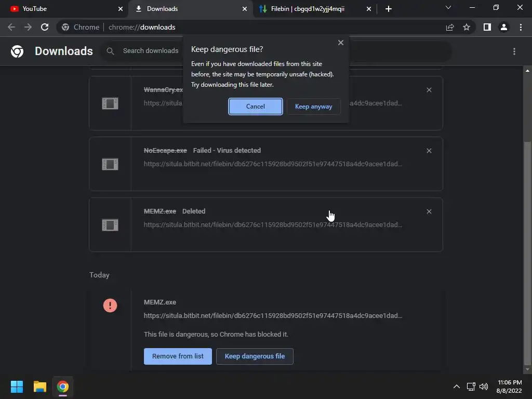The image size is (532, 399).
Task: Choose Keep anyway in the dialog
Action: 313,107
